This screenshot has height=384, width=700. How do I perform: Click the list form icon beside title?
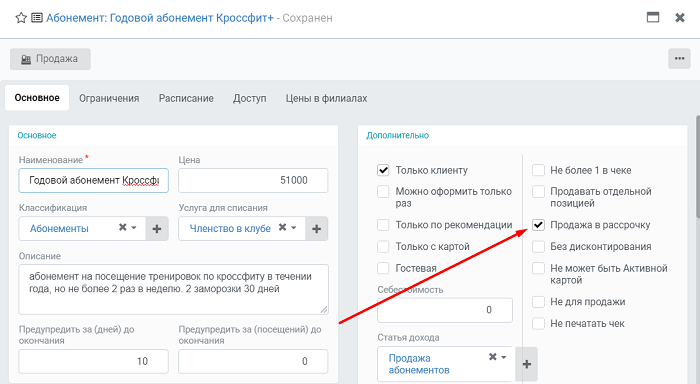tap(37, 18)
